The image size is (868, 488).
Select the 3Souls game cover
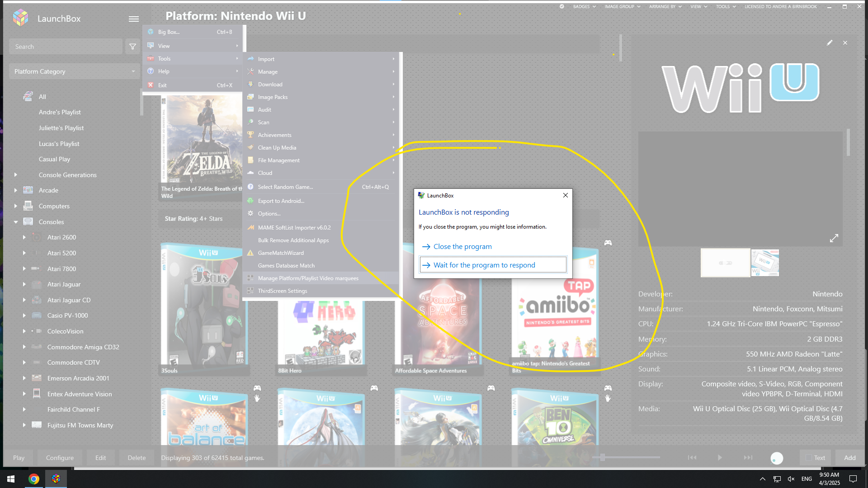click(x=204, y=309)
